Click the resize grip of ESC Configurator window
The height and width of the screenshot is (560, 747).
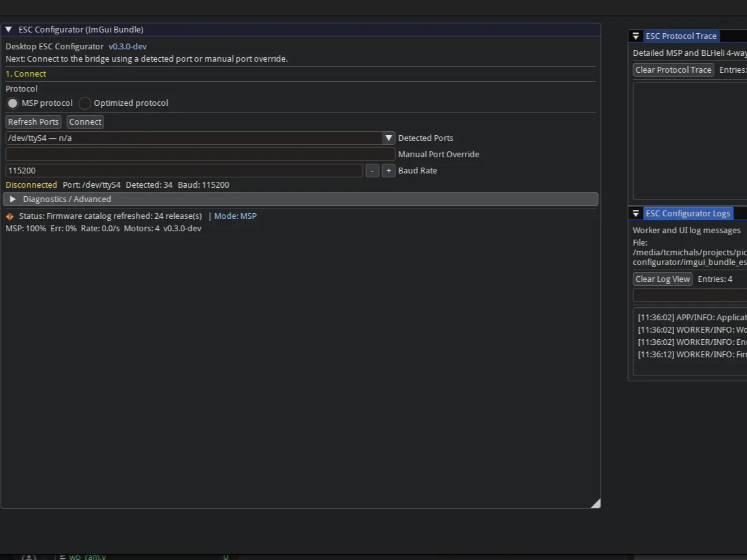click(596, 504)
